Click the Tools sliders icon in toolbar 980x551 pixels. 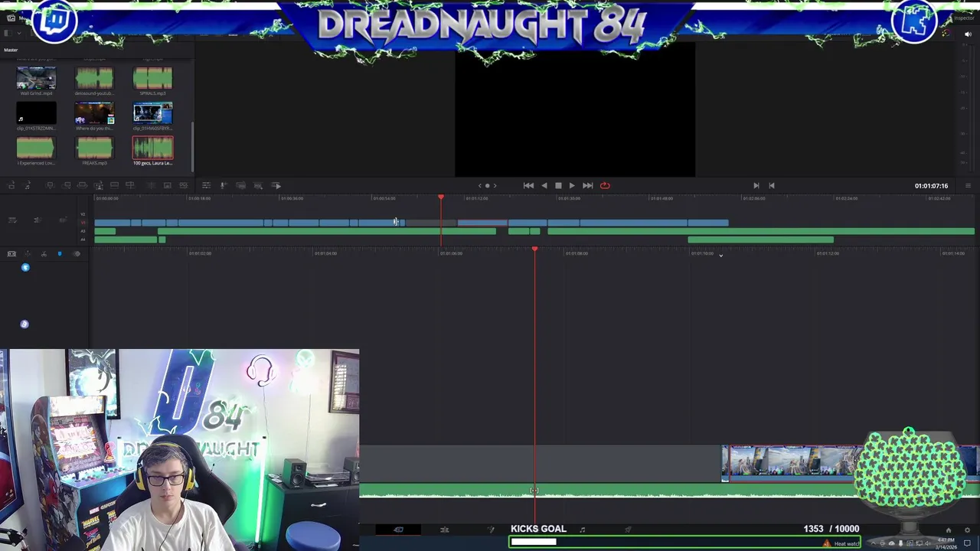(206, 185)
